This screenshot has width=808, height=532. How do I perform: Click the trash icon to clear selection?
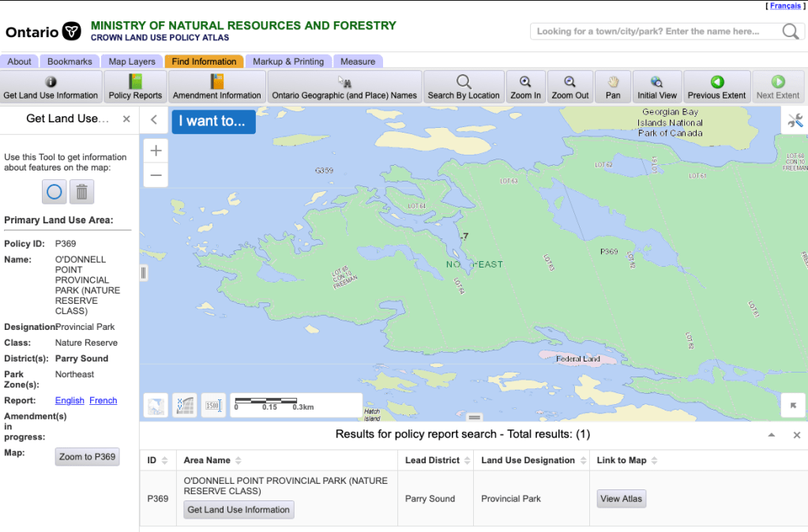(x=81, y=192)
